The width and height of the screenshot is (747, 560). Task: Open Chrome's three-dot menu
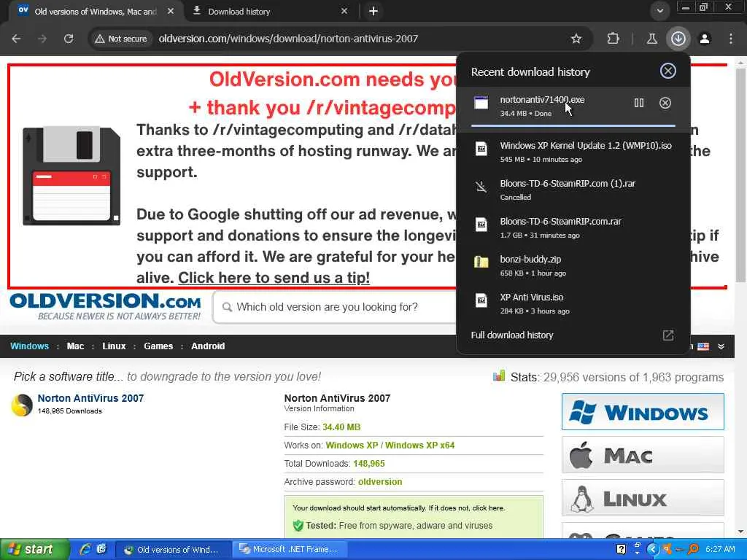point(731,39)
